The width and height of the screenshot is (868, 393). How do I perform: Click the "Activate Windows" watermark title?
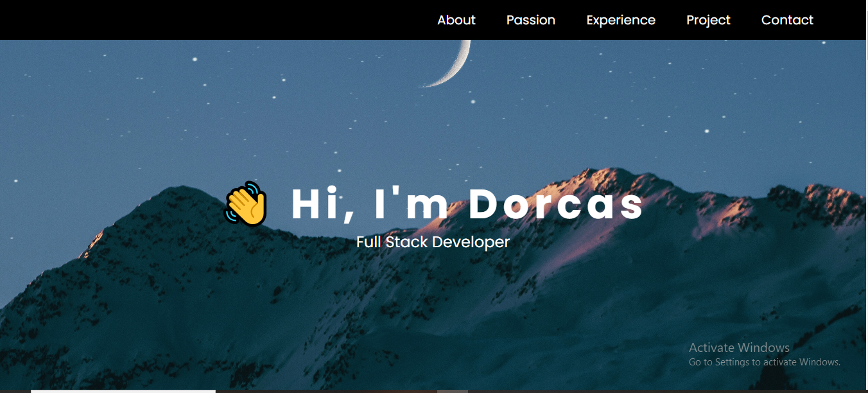739,347
